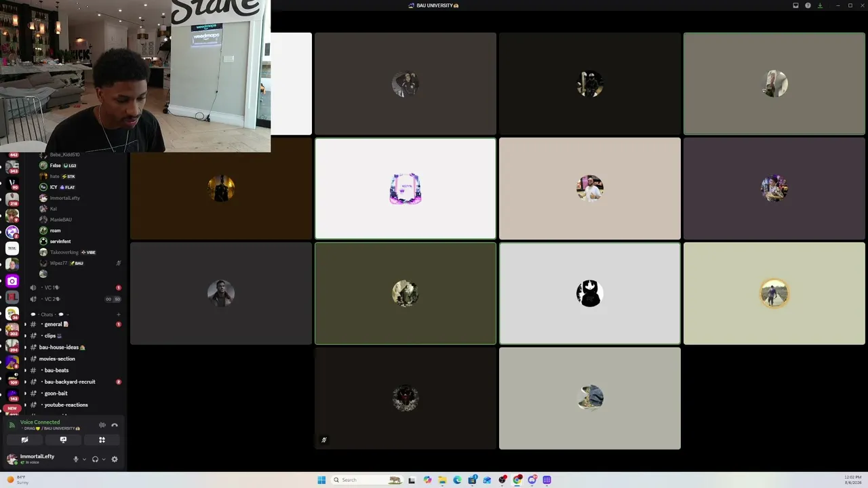The image size is (868, 488).
Task: Click the taskbar Search box
Action: (367, 480)
